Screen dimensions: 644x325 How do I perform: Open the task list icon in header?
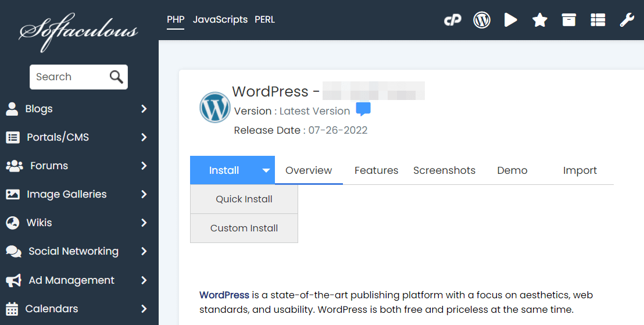pyautogui.click(x=598, y=20)
